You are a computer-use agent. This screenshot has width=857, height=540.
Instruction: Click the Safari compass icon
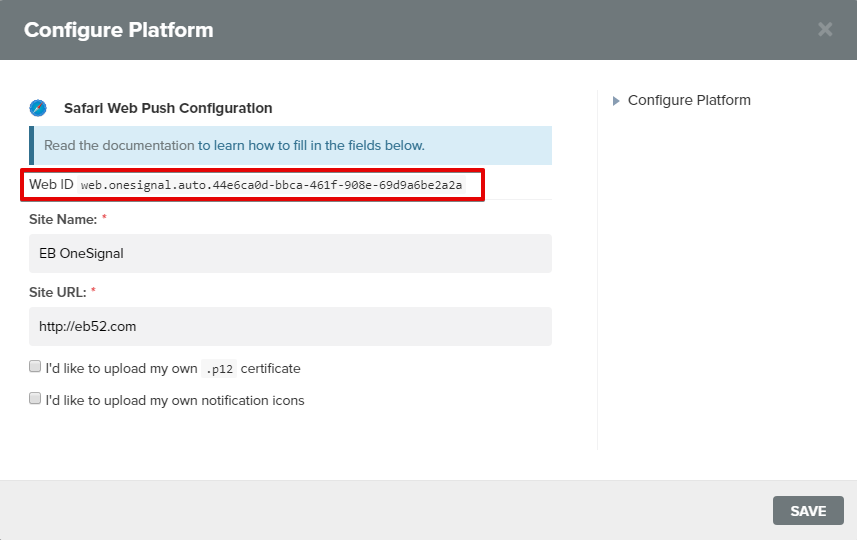38,108
